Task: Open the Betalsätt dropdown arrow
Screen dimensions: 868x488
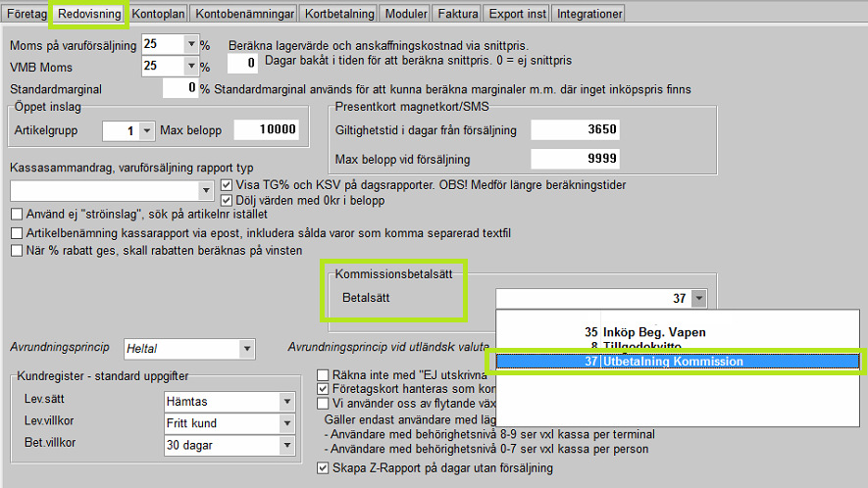Action: tap(697, 298)
